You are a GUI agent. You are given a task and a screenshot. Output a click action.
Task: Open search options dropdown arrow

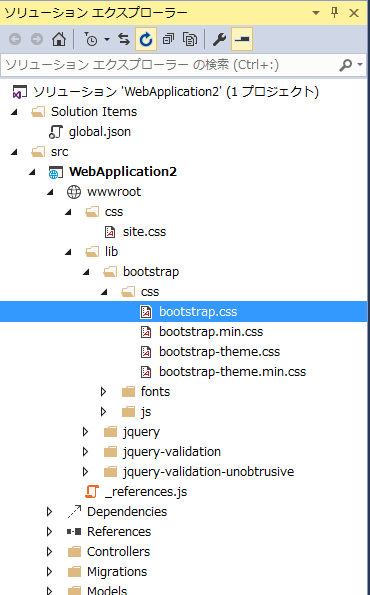tap(360, 65)
